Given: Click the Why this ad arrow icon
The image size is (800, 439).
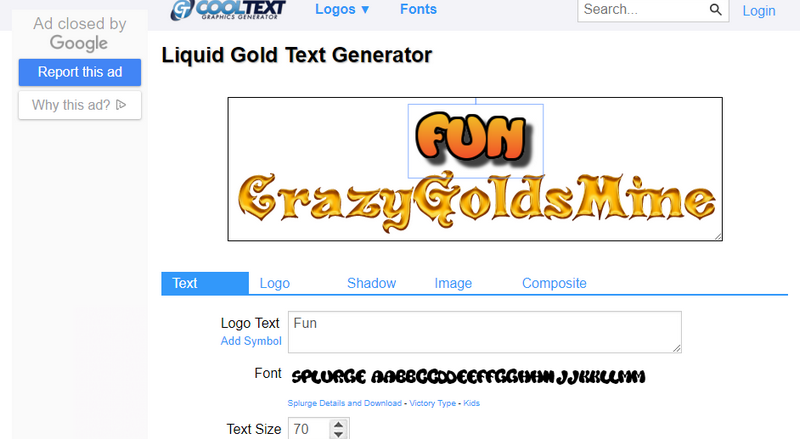Looking at the screenshot, I should (x=121, y=105).
